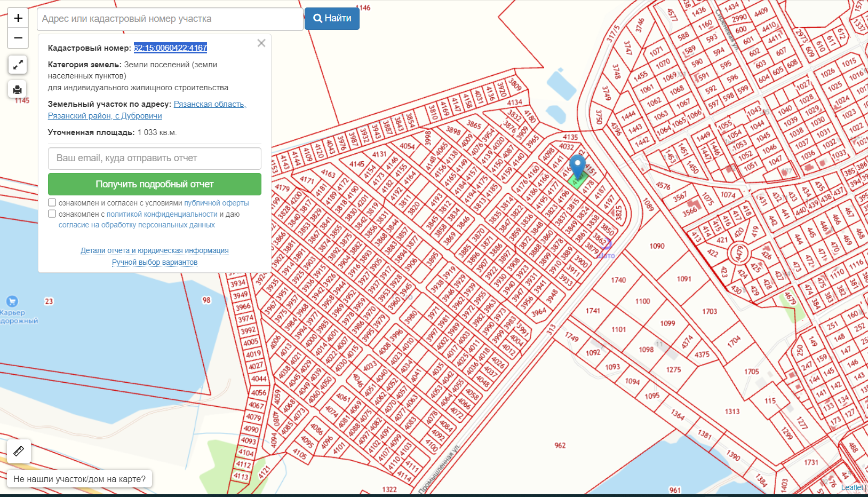Viewport: 868px width, 497px height.
Task: Accept the public offer terms checkbox
Action: 52,203
